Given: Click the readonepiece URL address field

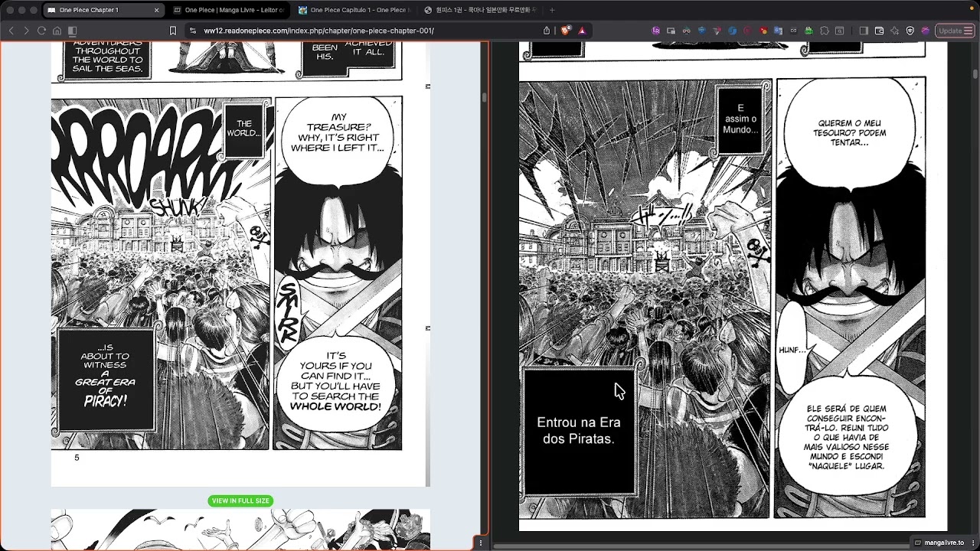Looking at the screenshot, I should click(x=318, y=31).
